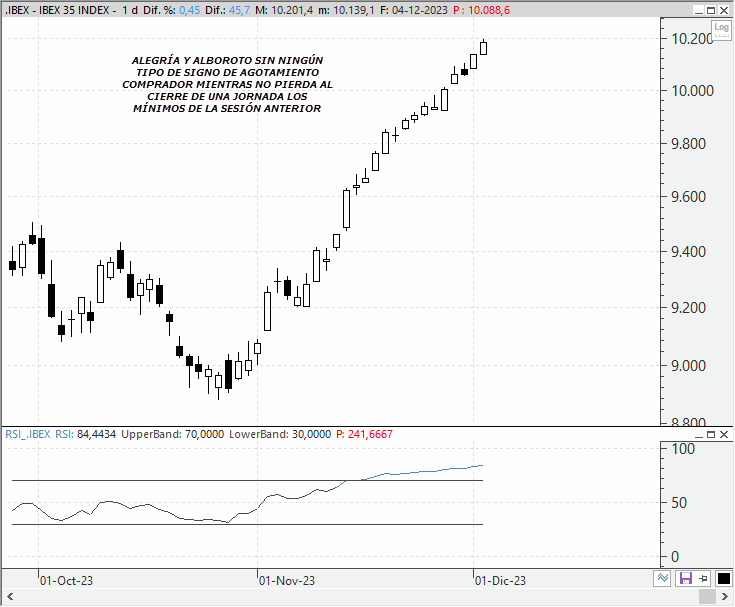Minimize the RSI indicator panel
The height and width of the screenshot is (607, 735).
(699, 435)
